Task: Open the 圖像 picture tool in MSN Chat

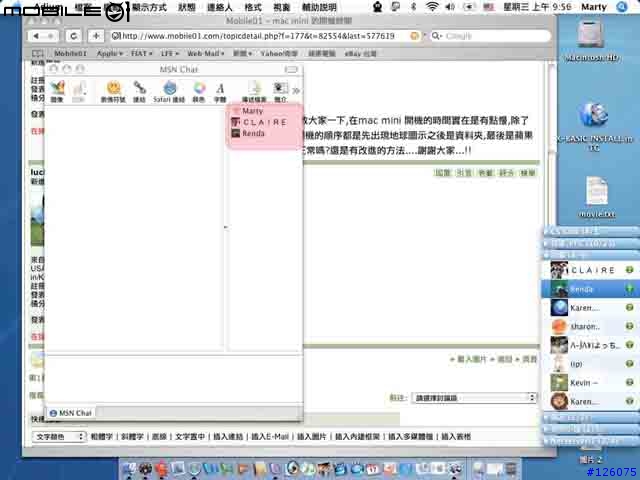Action: [x=57, y=91]
